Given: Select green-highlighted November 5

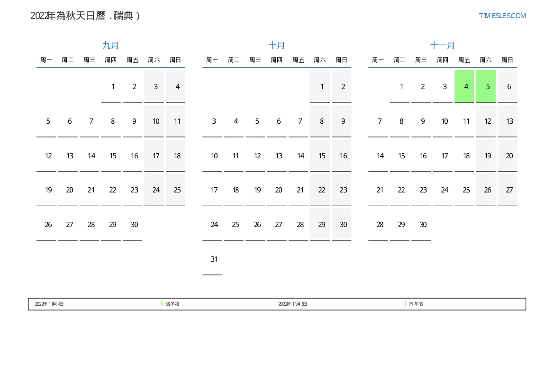Looking at the screenshot, I should pyautogui.click(x=486, y=86).
